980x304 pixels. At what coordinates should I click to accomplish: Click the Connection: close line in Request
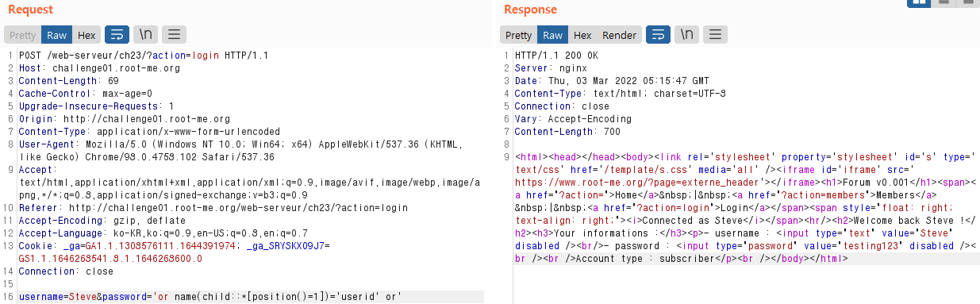tap(66, 271)
